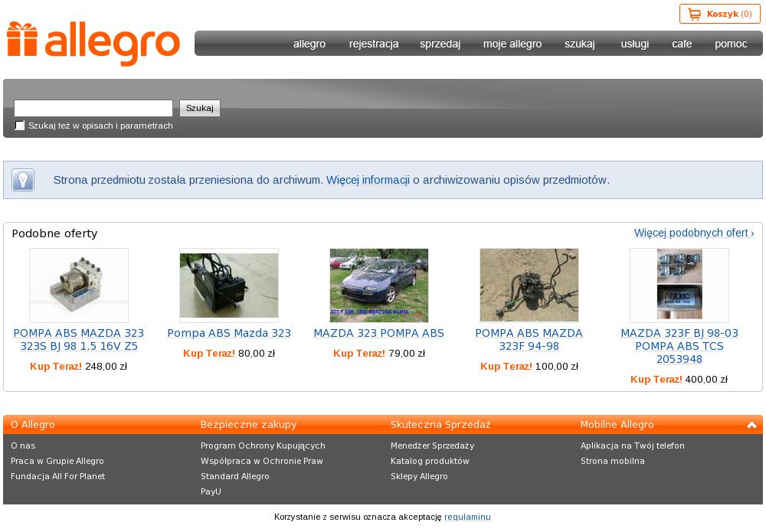Open thumbnail for MAZDA 323F POMPA ABS TCS

(x=679, y=286)
